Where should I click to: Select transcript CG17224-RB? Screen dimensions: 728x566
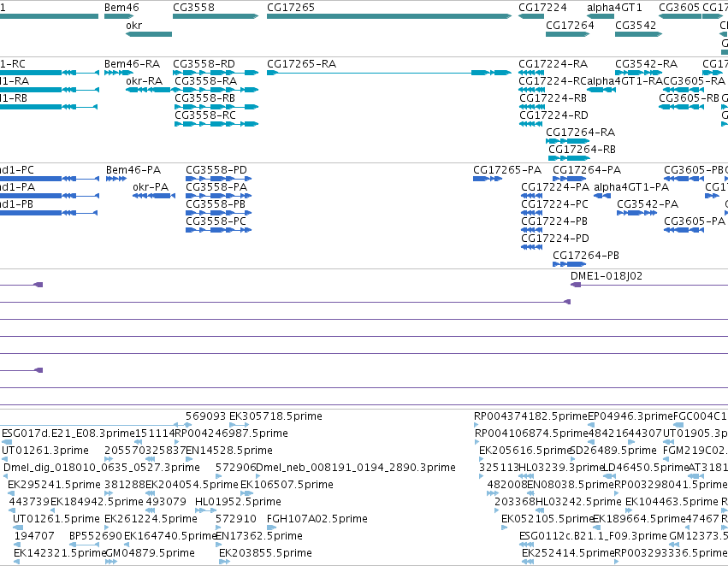531,107
